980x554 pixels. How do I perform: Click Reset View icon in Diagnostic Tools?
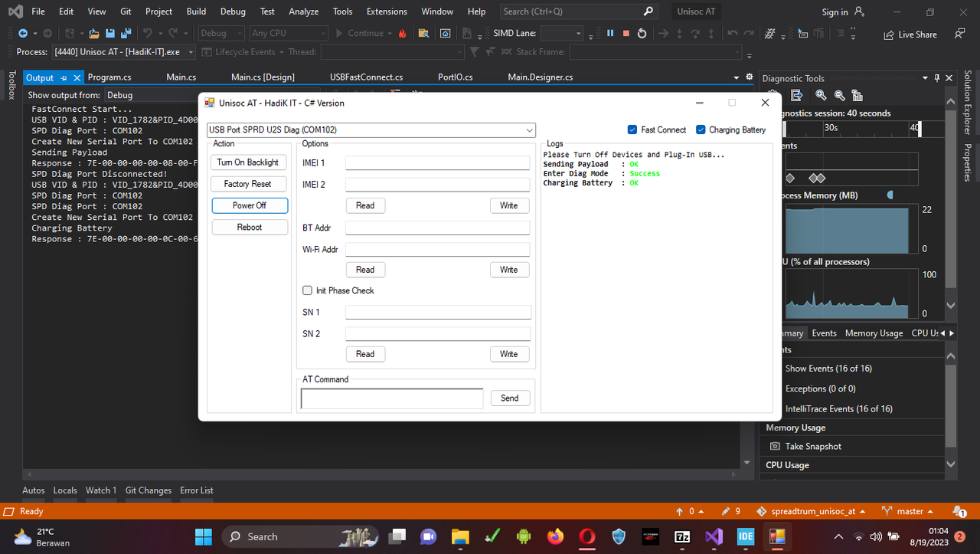coord(857,95)
